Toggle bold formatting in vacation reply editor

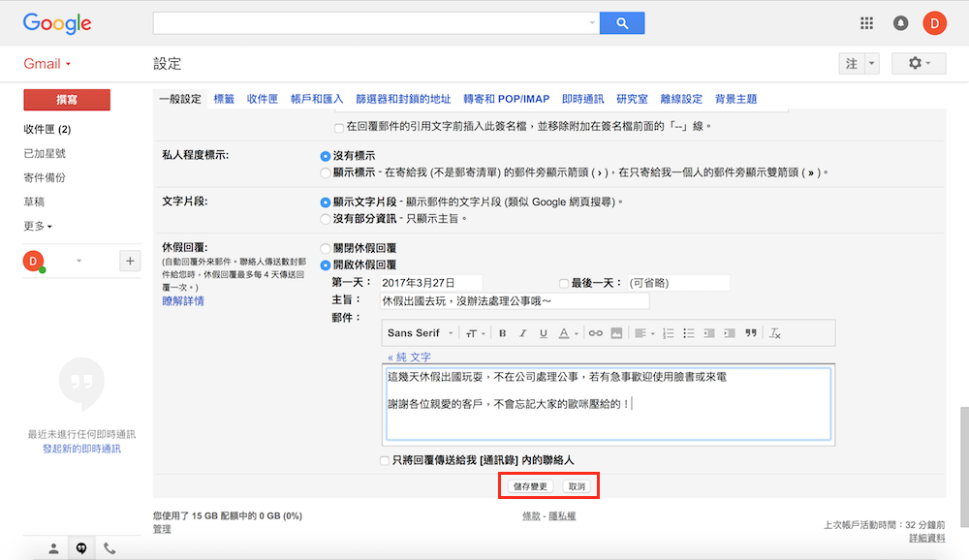tap(502, 333)
